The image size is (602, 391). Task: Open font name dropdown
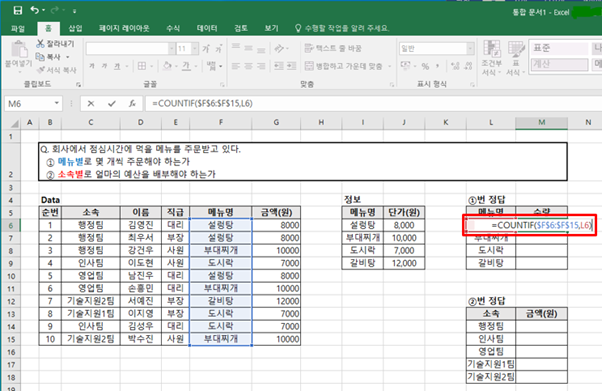(x=172, y=49)
